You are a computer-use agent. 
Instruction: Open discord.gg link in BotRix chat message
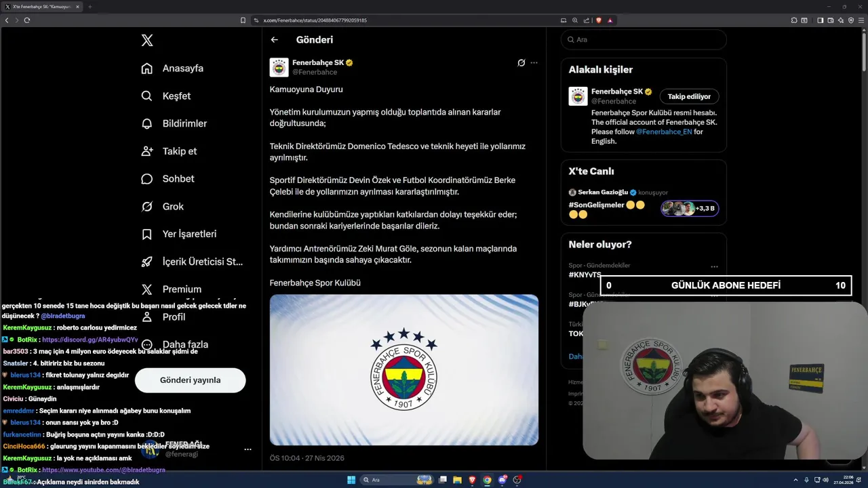tap(90, 340)
